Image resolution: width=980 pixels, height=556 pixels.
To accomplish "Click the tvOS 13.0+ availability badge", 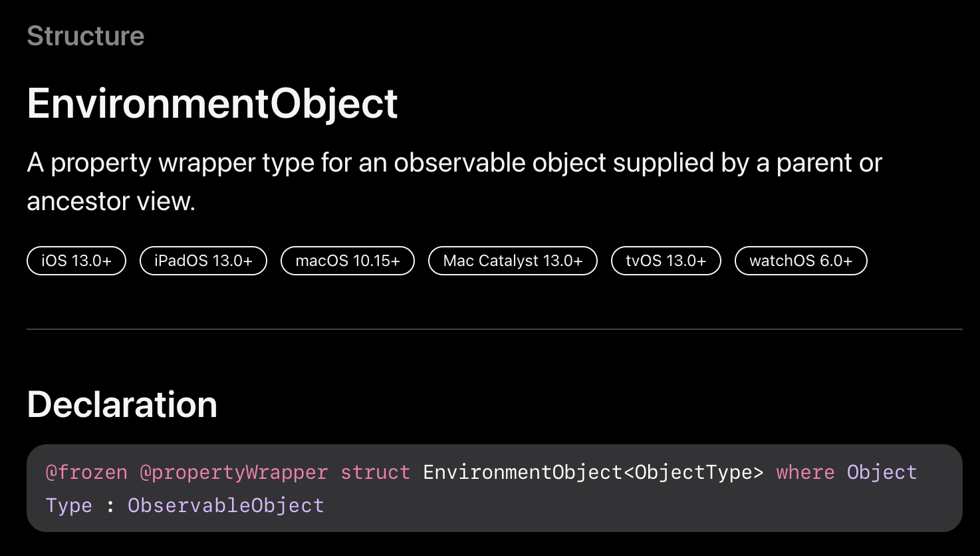I will coord(666,261).
